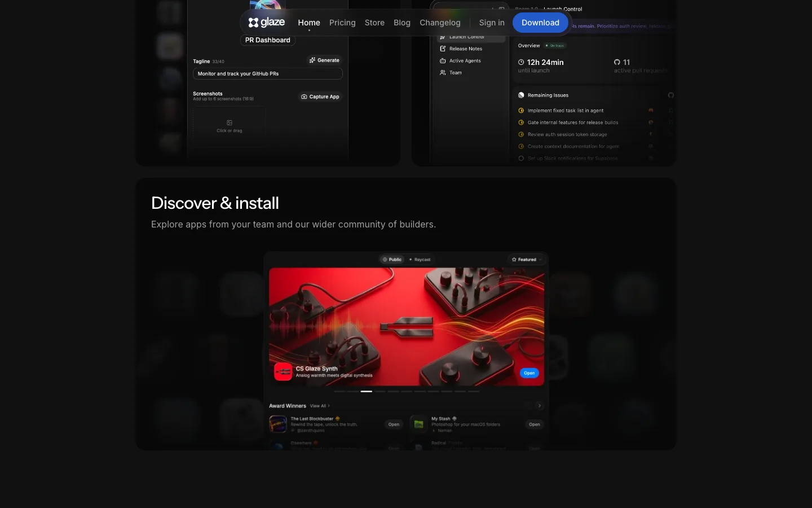Open the Blog page

point(402,23)
